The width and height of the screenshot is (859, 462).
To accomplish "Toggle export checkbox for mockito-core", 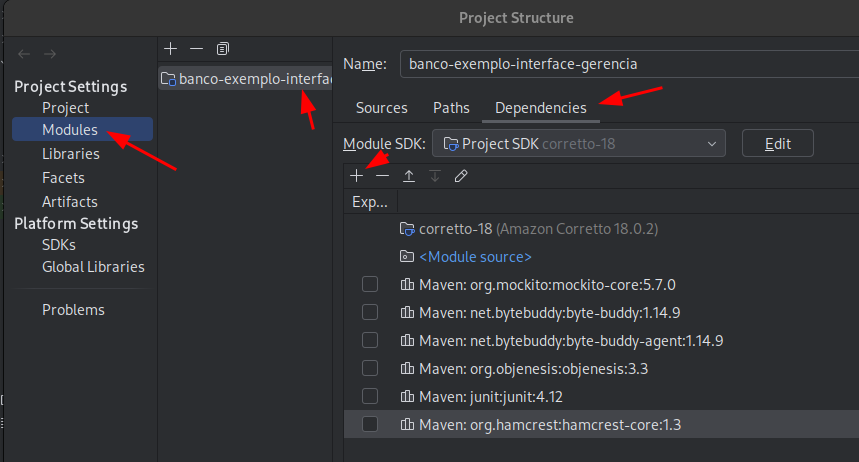I will pyautogui.click(x=370, y=284).
